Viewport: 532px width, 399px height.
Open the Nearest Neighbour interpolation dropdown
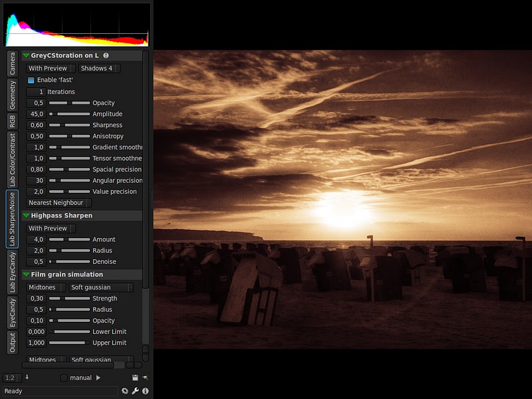[x=59, y=203]
